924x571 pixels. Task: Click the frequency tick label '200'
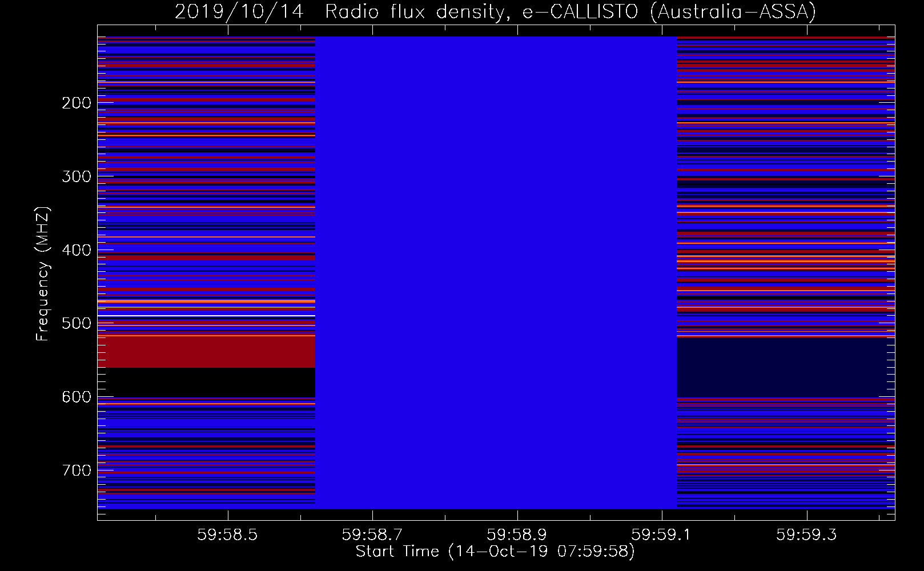(77, 103)
